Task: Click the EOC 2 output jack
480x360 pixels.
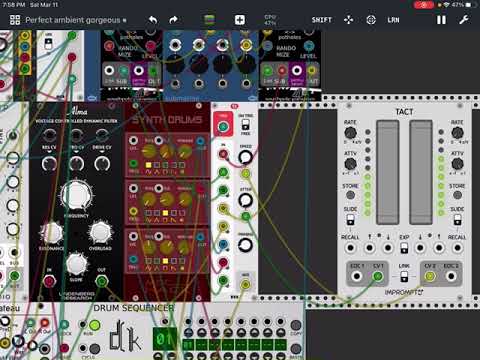Action: (x=451, y=276)
